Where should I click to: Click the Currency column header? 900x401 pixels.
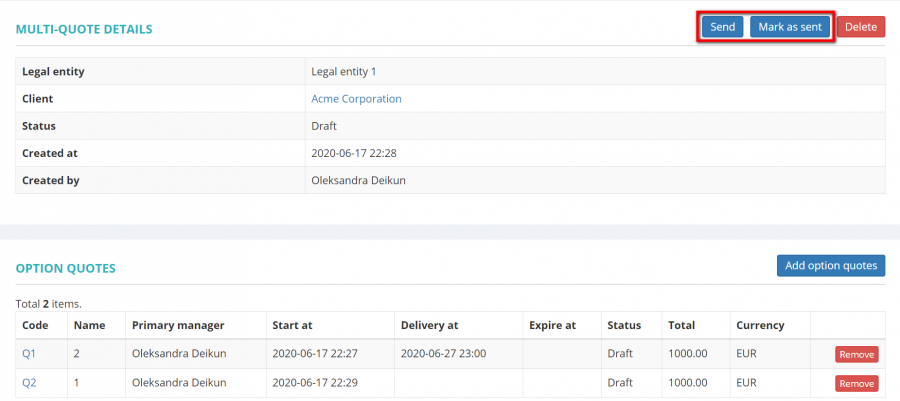coord(760,325)
